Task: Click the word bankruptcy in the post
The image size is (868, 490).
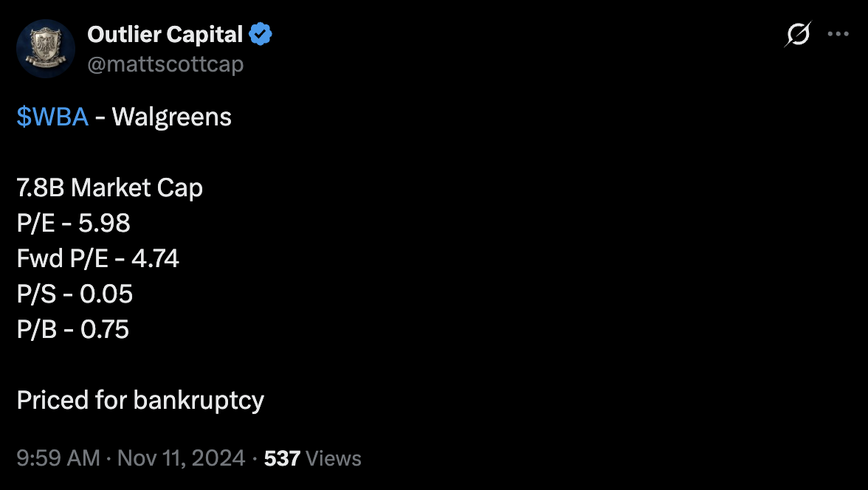Action: coord(199,401)
